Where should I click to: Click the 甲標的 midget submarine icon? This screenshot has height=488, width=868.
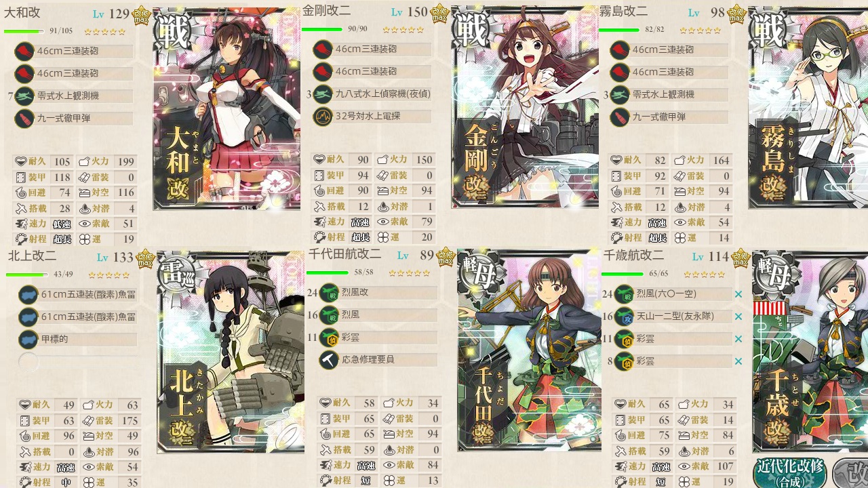pyautogui.click(x=28, y=339)
